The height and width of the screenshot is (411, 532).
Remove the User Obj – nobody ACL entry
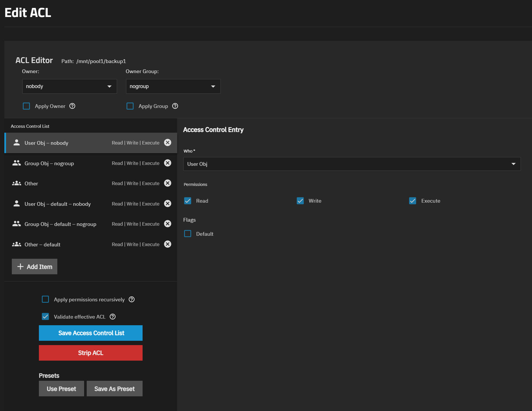168,143
